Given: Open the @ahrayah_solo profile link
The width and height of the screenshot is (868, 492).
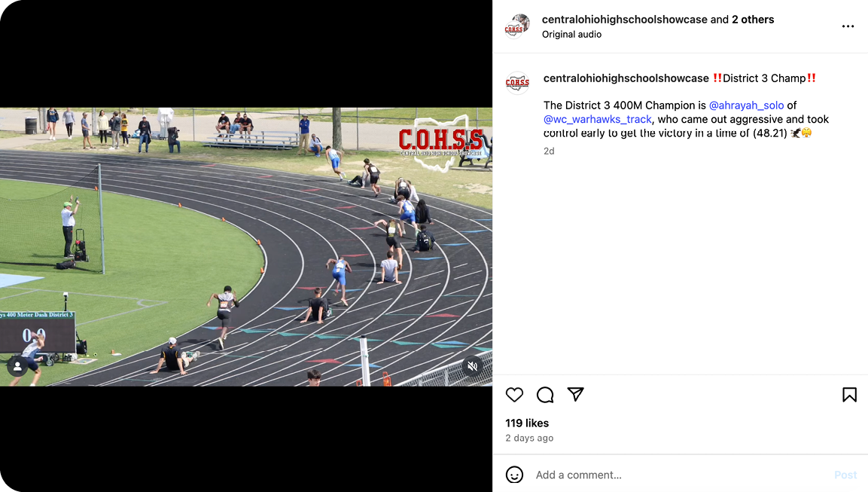Looking at the screenshot, I should tap(746, 105).
